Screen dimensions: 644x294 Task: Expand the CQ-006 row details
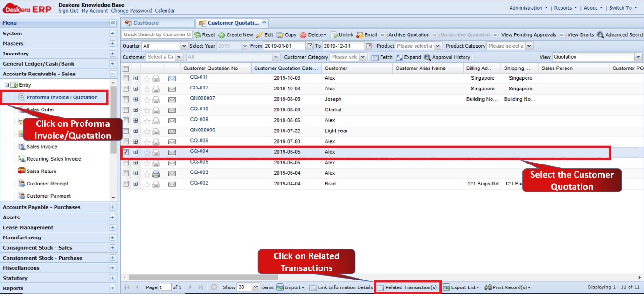coord(136,142)
